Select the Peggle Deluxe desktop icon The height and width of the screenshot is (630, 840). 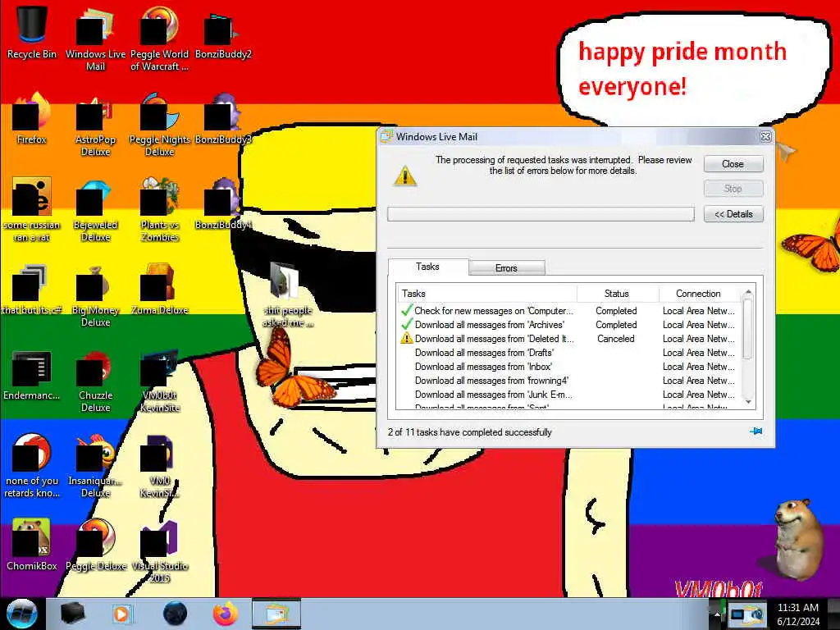(95, 545)
